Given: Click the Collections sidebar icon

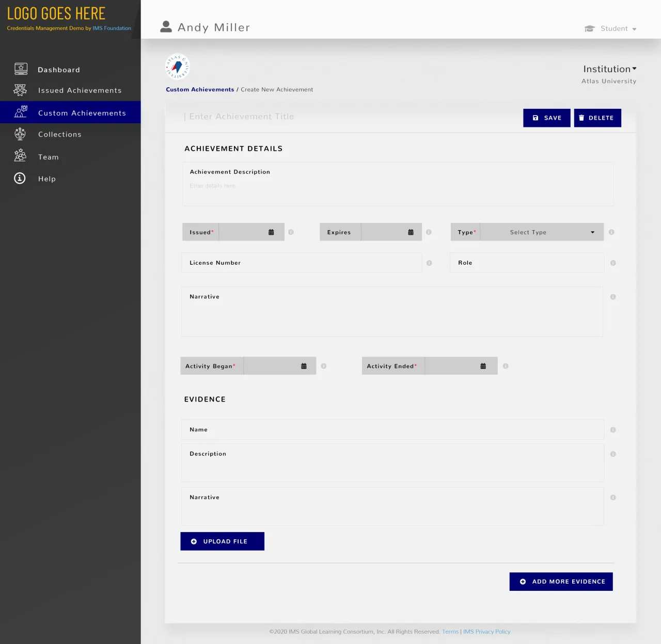Looking at the screenshot, I should click(20, 134).
